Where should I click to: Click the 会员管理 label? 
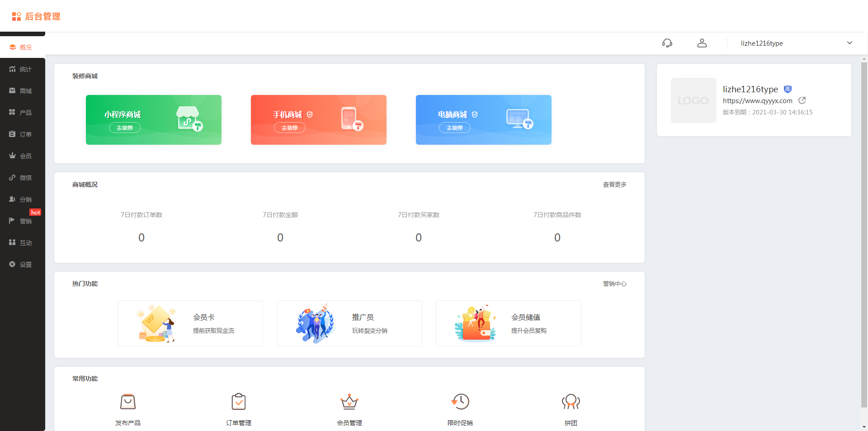(x=349, y=423)
